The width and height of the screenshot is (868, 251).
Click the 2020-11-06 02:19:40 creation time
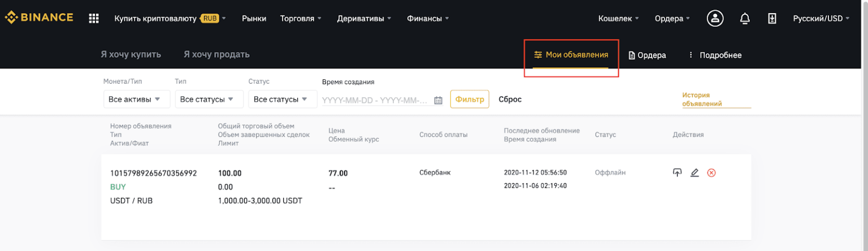click(x=535, y=185)
